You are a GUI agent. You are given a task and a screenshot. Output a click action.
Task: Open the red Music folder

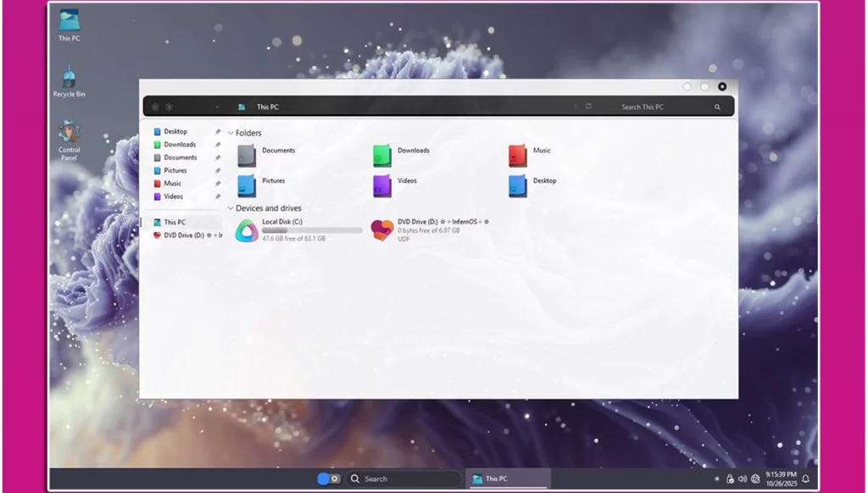click(x=517, y=155)
